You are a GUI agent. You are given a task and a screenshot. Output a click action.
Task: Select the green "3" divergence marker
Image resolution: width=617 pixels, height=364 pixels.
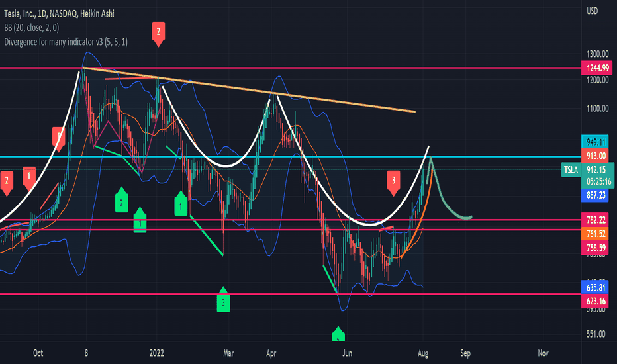point(223,300)
